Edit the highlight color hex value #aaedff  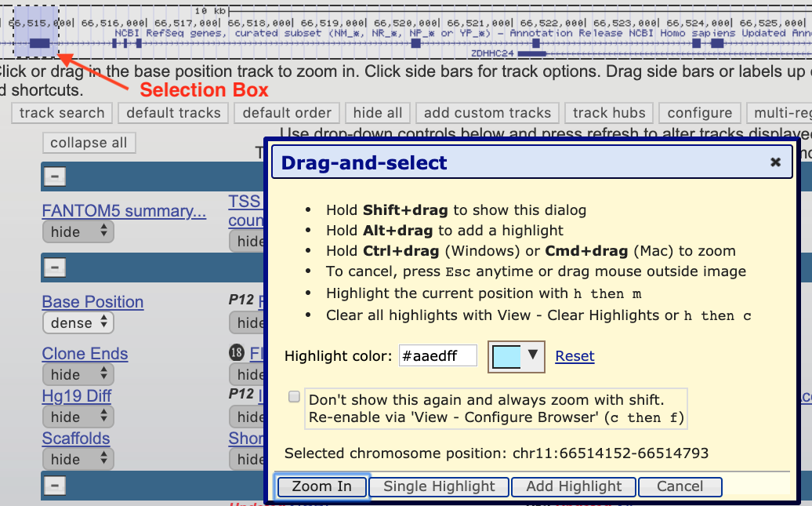pyautogui.click(x=438, y=355)
